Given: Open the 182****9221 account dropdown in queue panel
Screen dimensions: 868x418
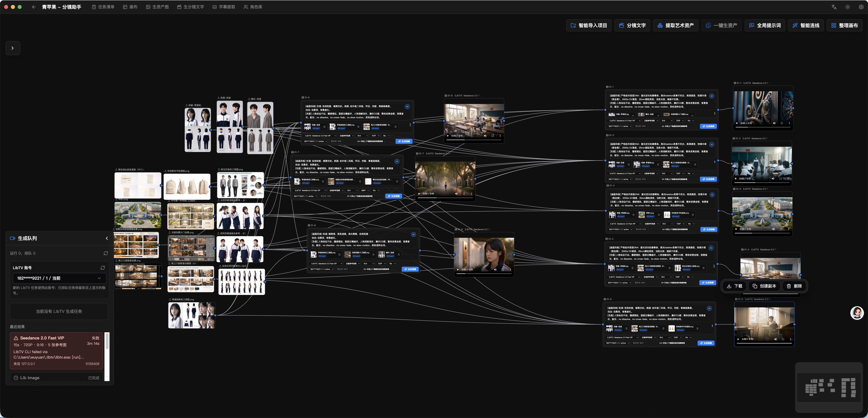Looking at the screenshot, I should 59,278.
